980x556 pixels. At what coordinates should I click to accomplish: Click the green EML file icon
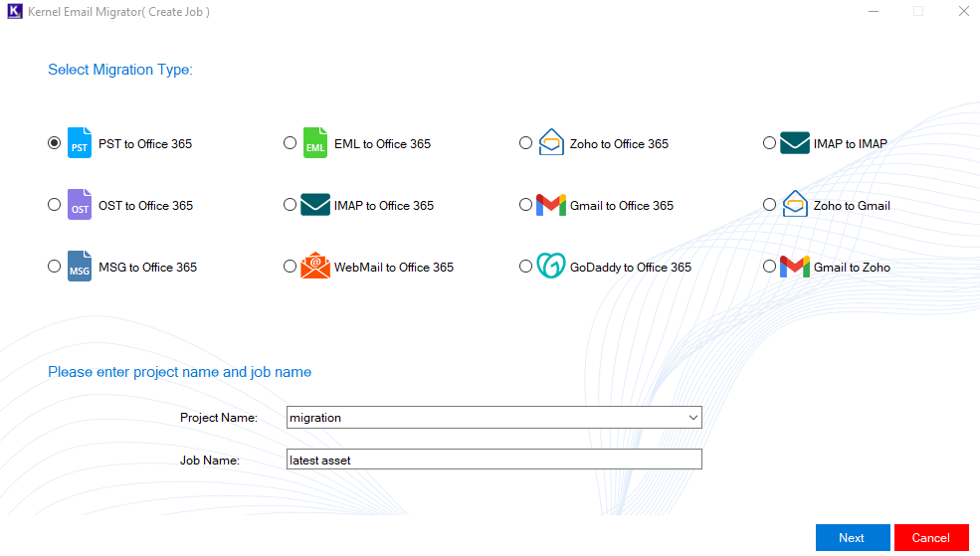click(315, 143)
